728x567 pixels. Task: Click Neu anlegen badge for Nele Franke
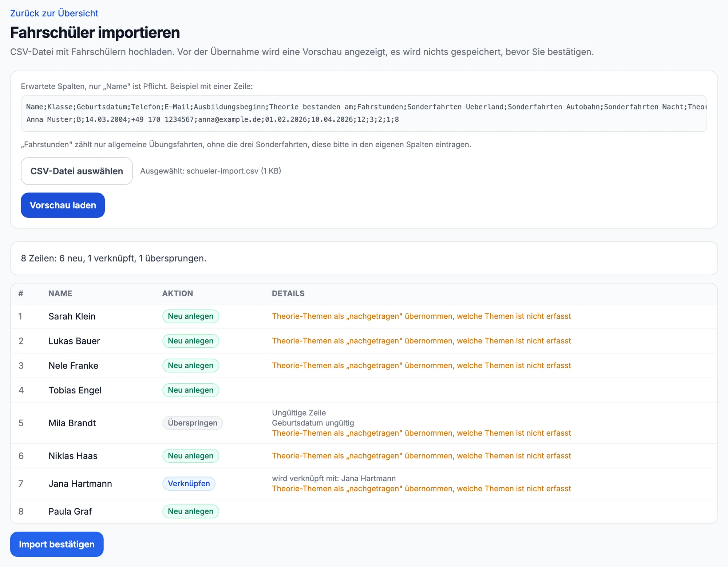pos(191,366)
